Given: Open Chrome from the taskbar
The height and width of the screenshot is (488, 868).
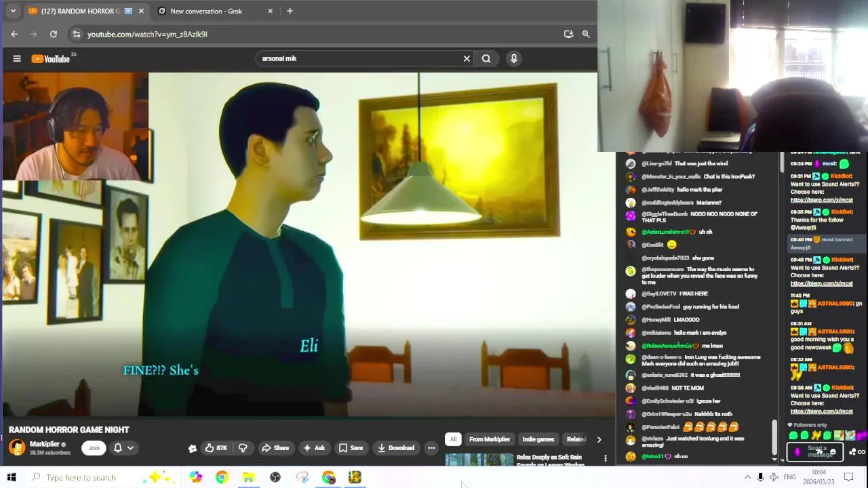Looking at the screenshot, I should click(222, 477).
